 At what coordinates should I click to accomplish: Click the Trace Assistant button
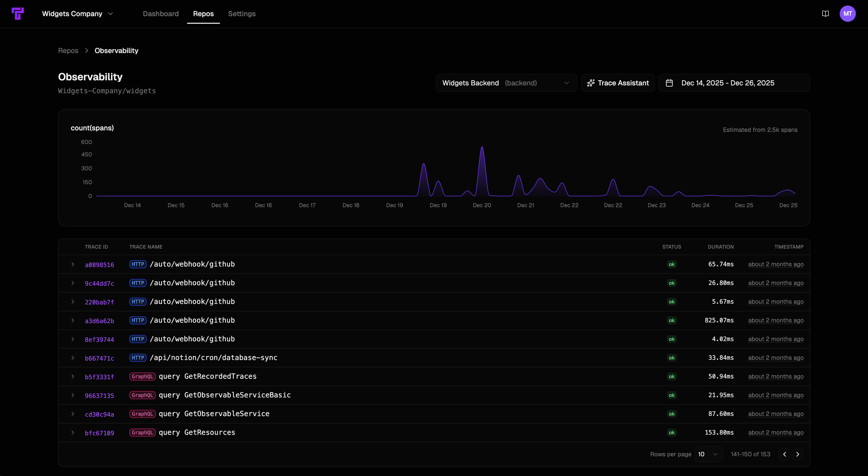[x=618, y=83]
